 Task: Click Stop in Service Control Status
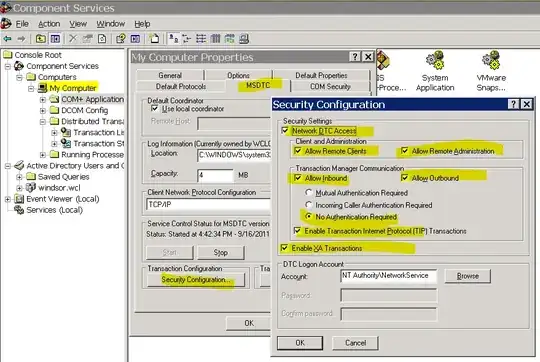(220, 252)
